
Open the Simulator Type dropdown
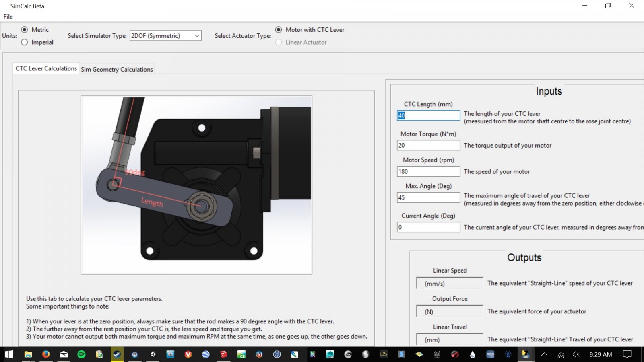[165, 36]
